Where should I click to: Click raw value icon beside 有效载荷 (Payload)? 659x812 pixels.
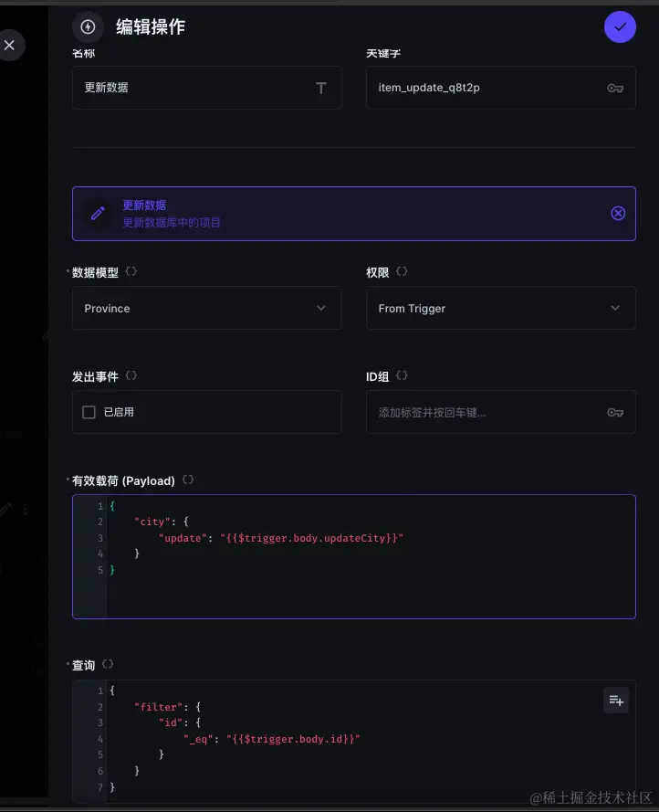tap(188, 480)
